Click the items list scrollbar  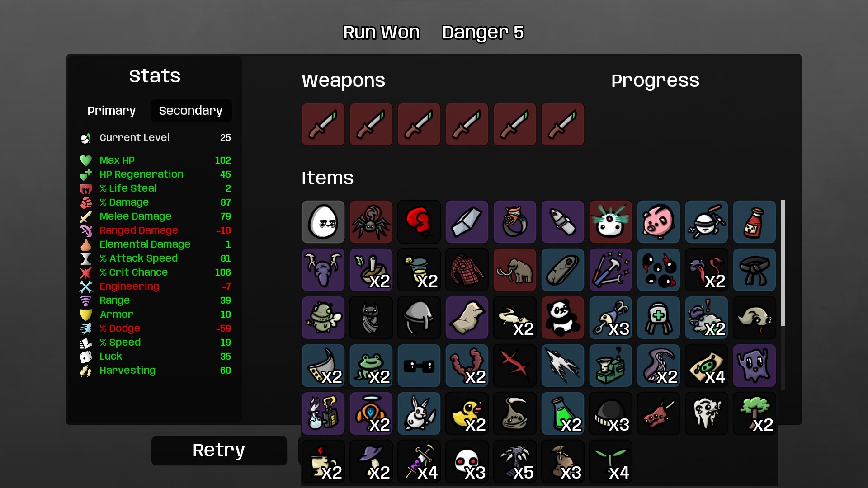(x=783, y=263)
